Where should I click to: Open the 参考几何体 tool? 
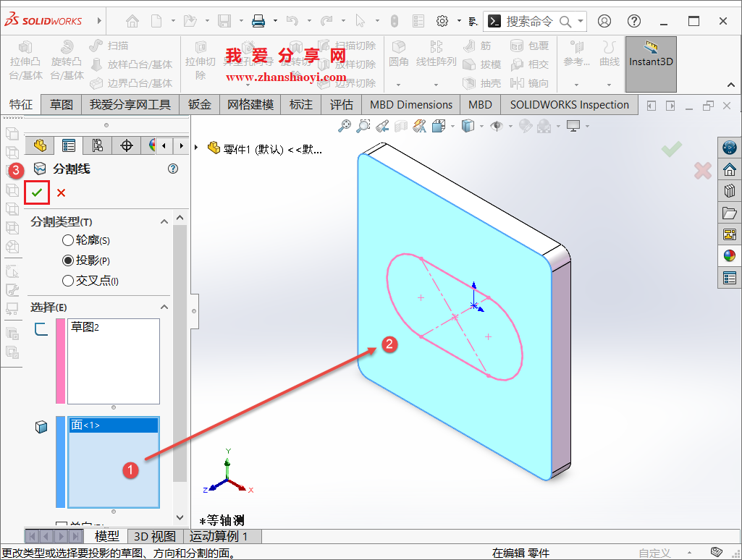[576, 61]
